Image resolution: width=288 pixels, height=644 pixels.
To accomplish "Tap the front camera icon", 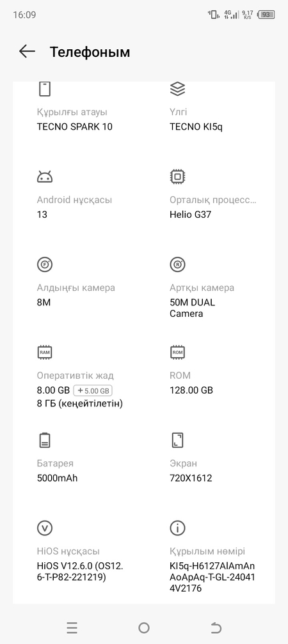I will (45, 264).
